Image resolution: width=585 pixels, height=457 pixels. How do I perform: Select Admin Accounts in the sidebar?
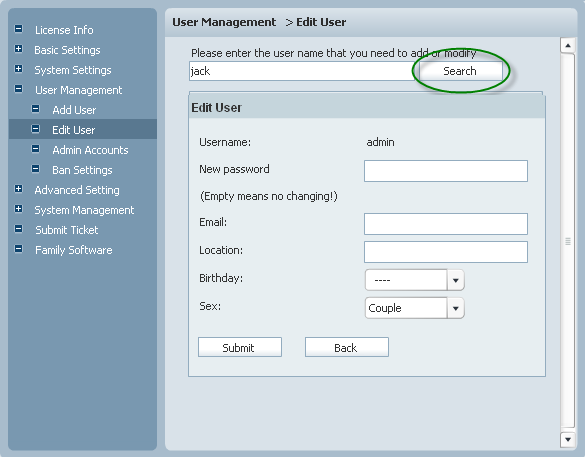pyautogui.click(x=90, y=150)
